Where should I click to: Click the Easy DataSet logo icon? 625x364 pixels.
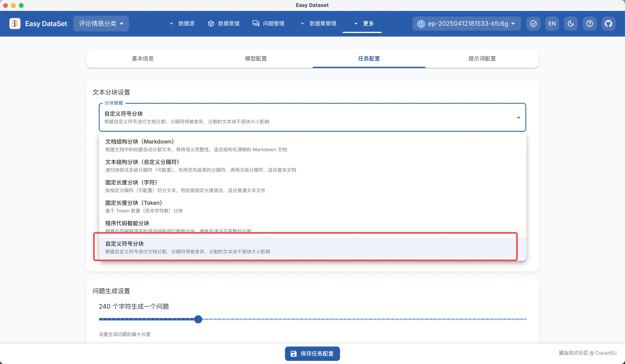click(15, 24)
